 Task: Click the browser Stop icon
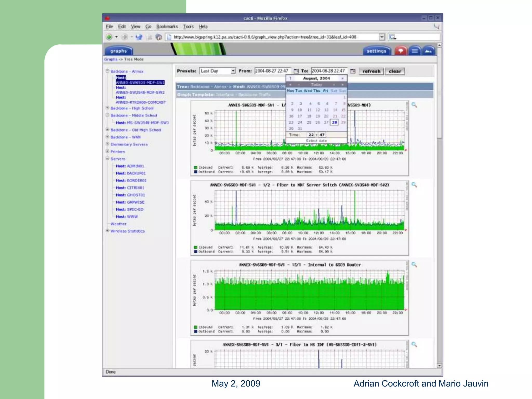(149, 37)
